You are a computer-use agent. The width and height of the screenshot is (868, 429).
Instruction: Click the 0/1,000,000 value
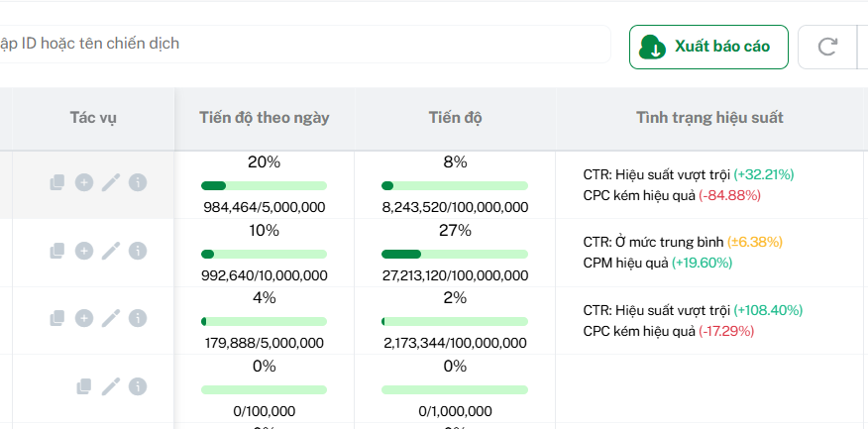click(455, 411)
